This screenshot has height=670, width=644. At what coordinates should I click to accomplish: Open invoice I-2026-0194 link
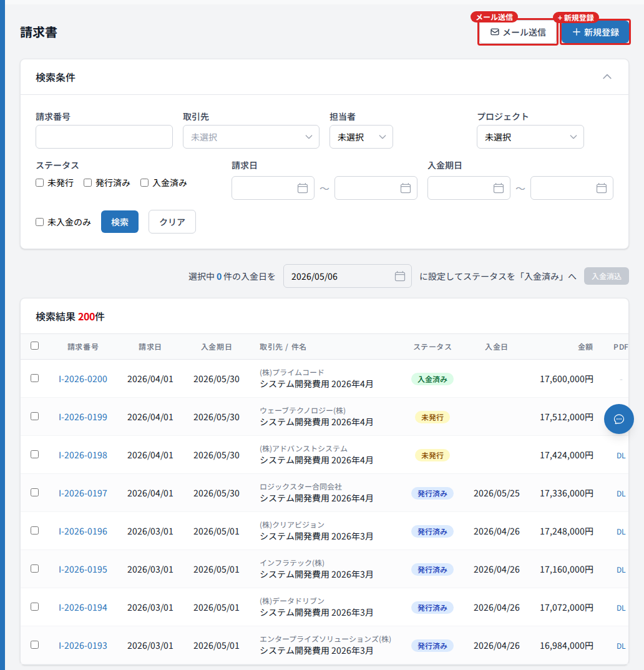click(x=83, y=607)
